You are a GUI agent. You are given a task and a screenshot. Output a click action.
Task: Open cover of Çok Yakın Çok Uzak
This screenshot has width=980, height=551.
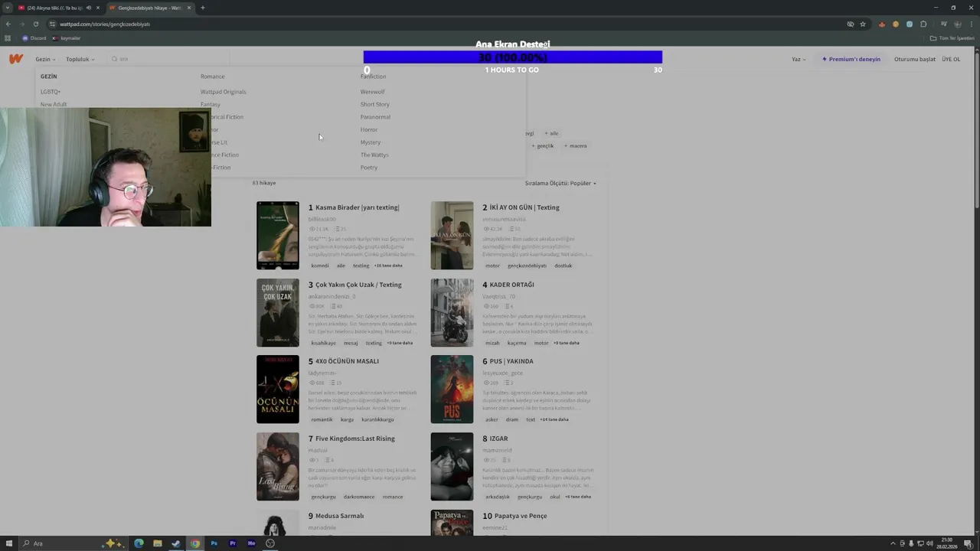278,313
